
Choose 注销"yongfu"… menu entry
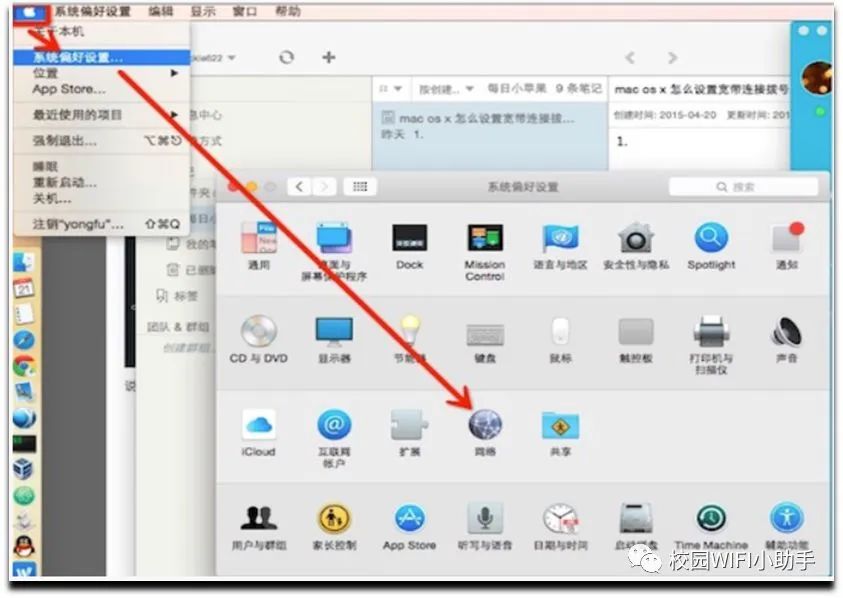(102, 224)
